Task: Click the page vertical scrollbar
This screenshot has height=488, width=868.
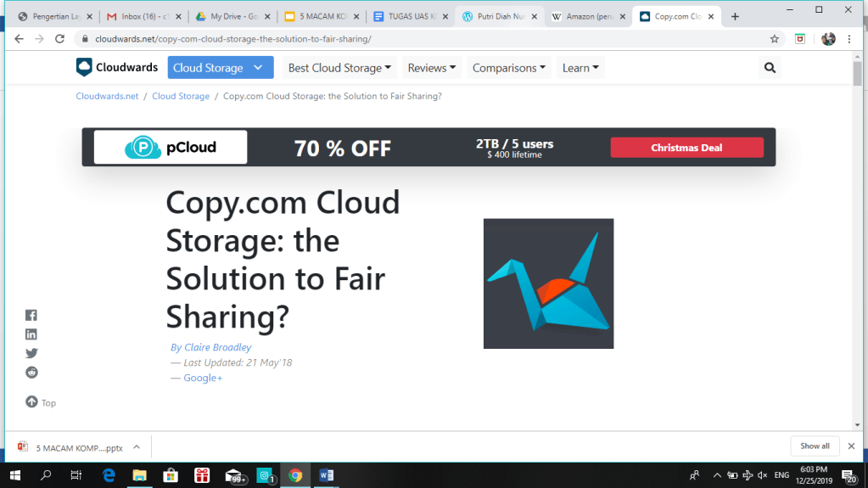Action: [x=857, y=255]
